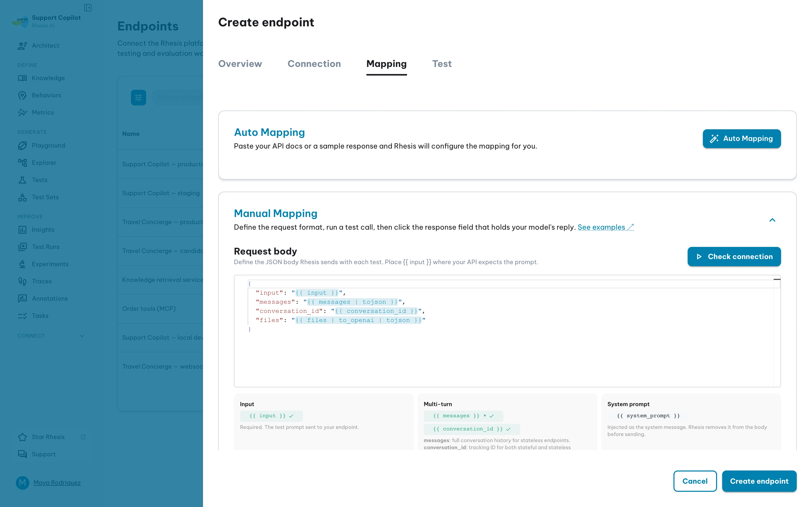This screenshot has width=812, height=507.
Task: Open Traces via its footprint icon
Action: 23,281
